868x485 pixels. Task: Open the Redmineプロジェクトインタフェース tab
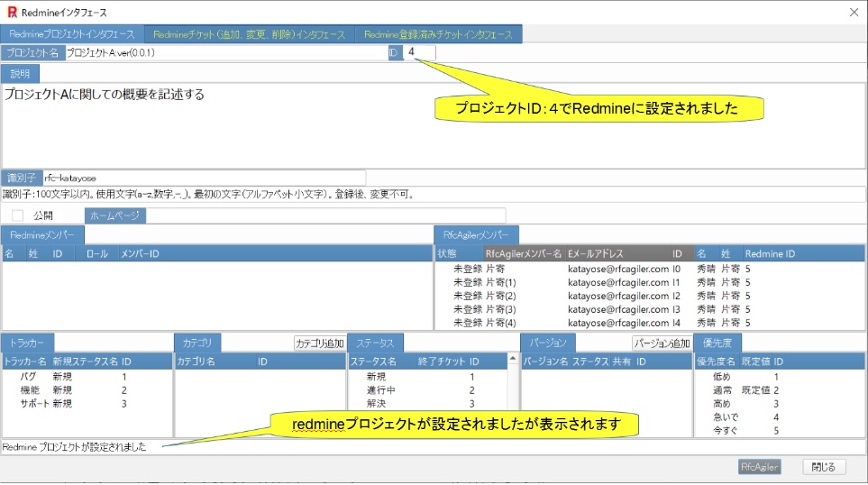[x=72, y=34]
